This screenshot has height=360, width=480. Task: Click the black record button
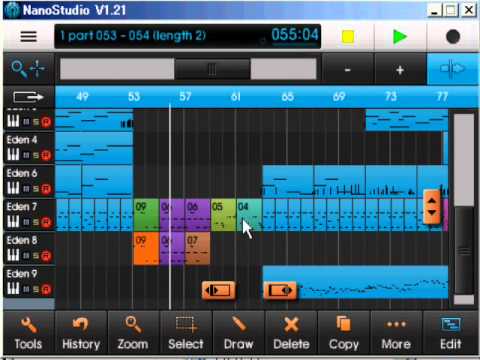click(453, 37)
